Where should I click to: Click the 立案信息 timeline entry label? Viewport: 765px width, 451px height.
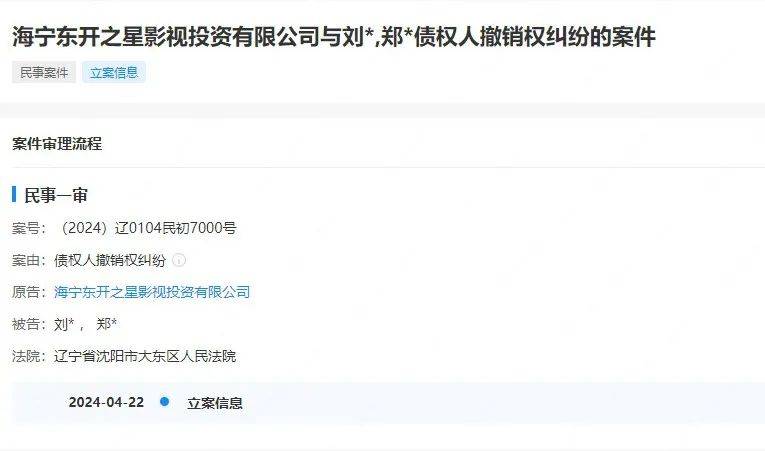coord(215,403)
